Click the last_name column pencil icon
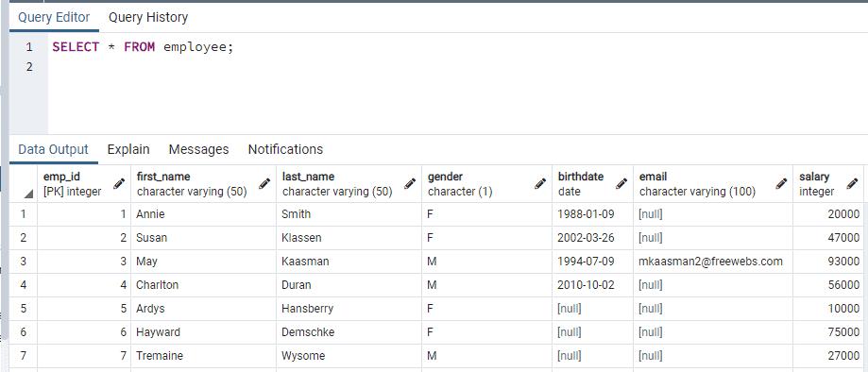 [x=410, y=184]
